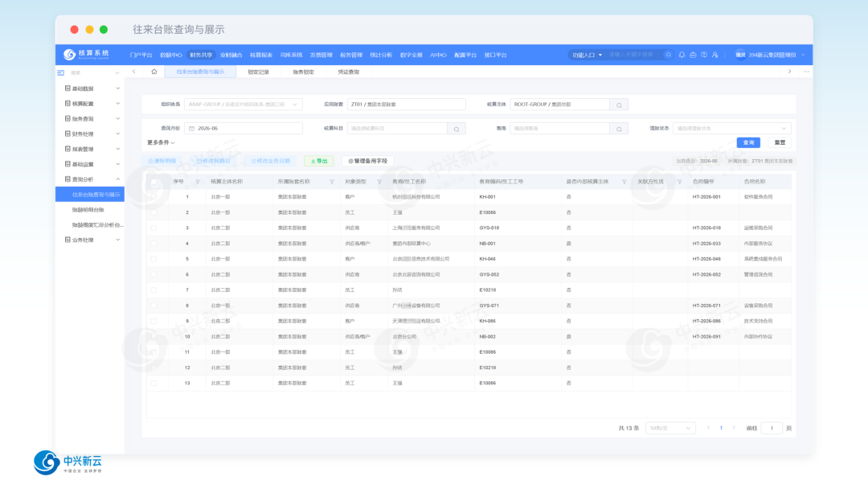Open the tab bar more-options ellipsis
Screen dimensions: 868x489
tap(806, 72)
